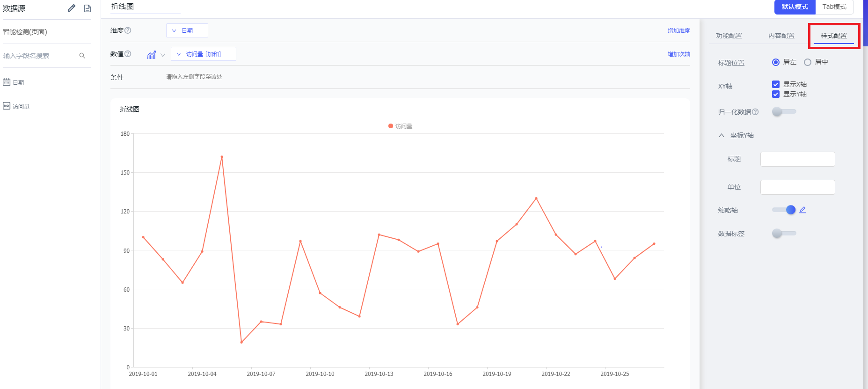The image size is (868, 389).
Task: Click the help icon next to 维度
Action: [x=128, y=30]
